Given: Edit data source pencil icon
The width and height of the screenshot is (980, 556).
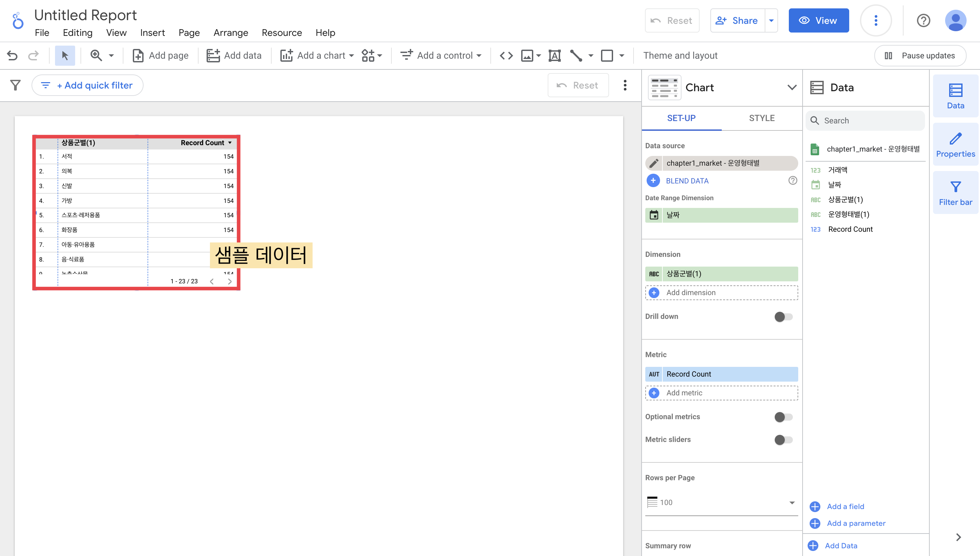Looking at the screenshot, I should tap(654, 163).
